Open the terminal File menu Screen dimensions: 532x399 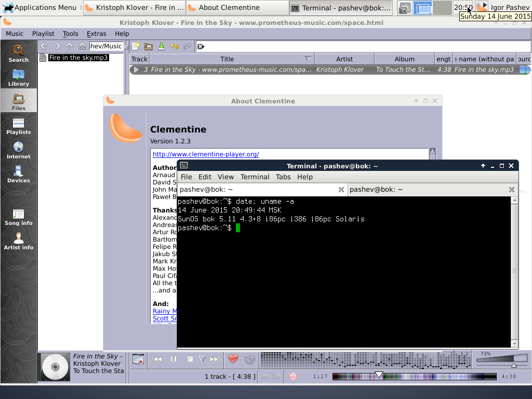pyautogui.click(x=187, y=177)
